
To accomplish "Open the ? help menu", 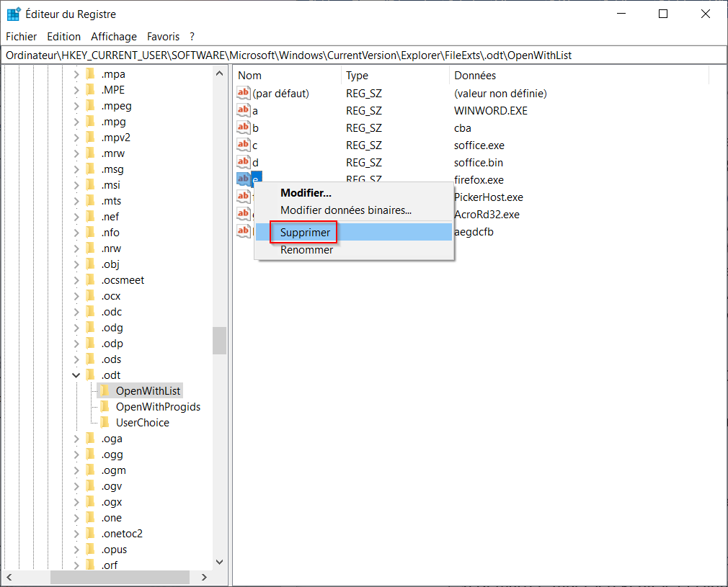I will 192,36.
